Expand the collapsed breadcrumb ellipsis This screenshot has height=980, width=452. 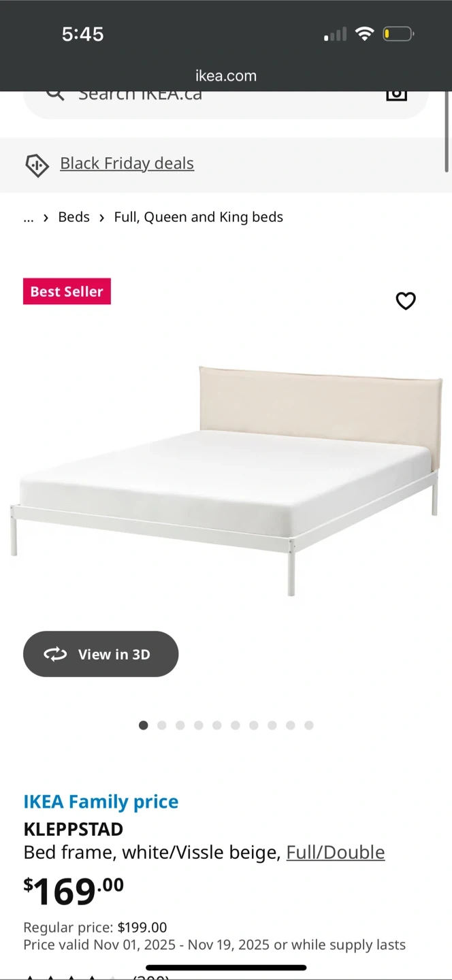pos(29,217)
